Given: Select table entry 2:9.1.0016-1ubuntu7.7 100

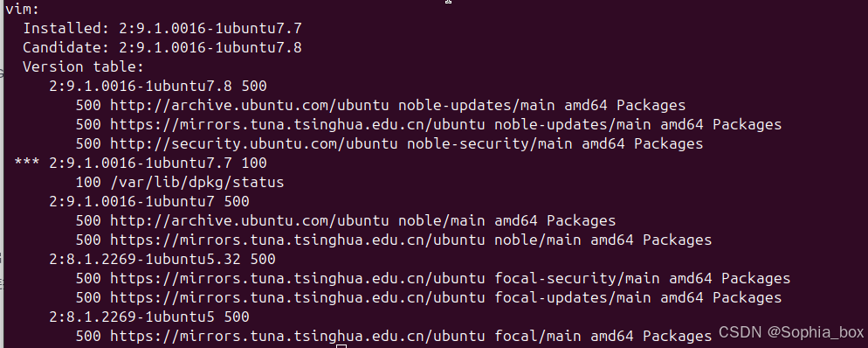Looking at the screenshot, I should pyautogui.click(x=158, y=164).
